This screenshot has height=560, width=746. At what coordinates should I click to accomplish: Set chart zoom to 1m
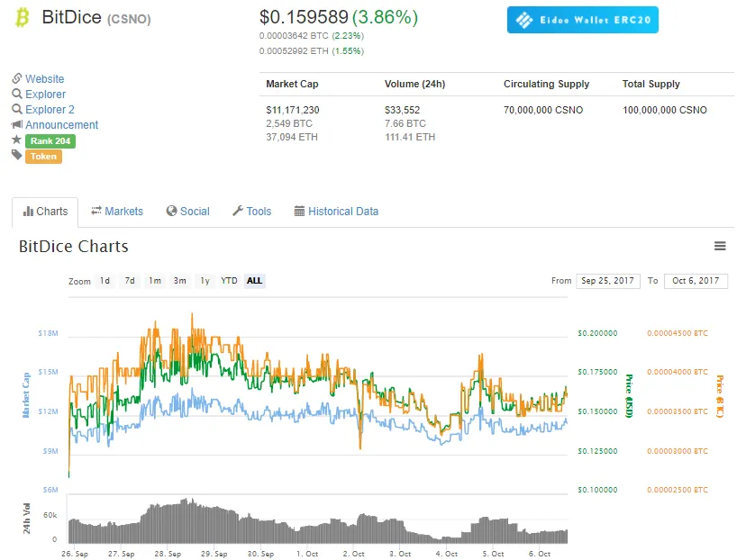point(155,281)
